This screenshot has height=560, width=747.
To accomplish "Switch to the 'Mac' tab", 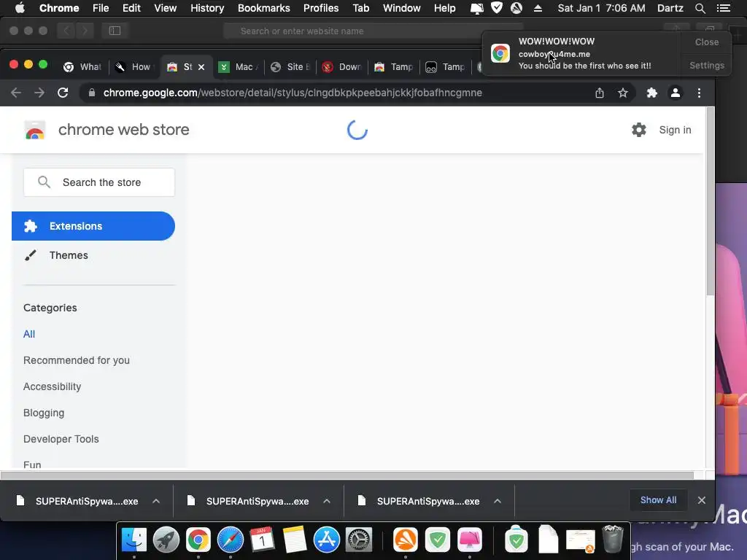I will point(239,67).
